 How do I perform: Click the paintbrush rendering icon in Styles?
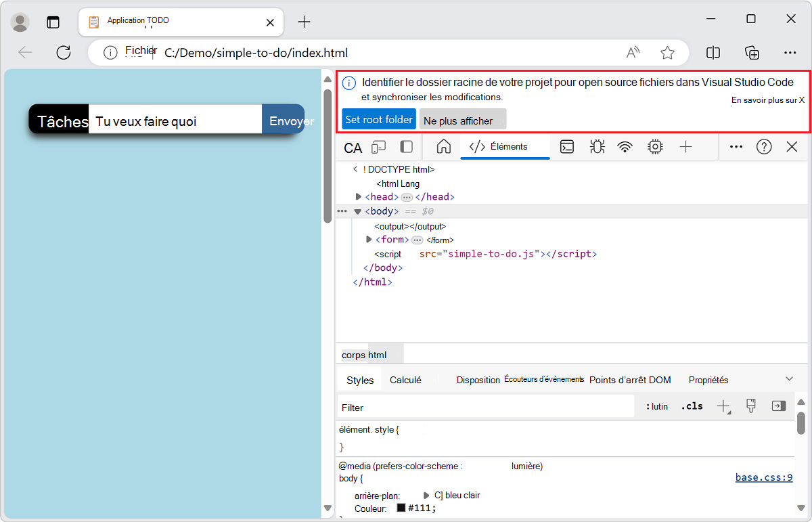tap(750, 406)
